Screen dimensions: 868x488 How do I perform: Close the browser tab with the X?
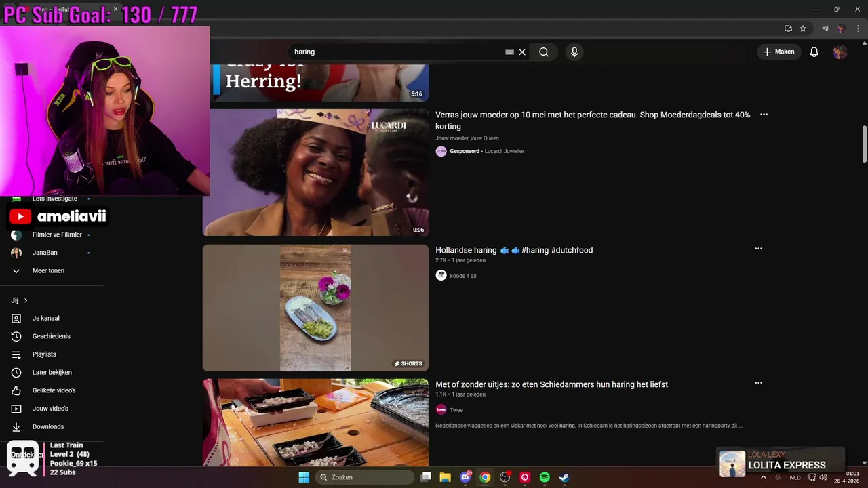coord(115,9)
